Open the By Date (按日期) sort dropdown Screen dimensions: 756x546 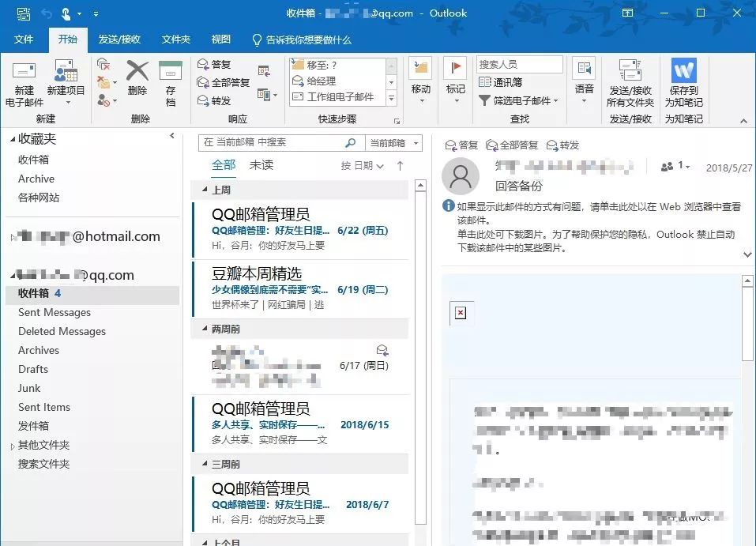(x=362, y=166)
